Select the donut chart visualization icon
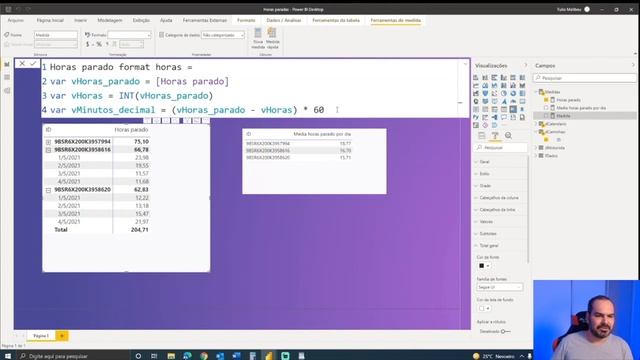The height and width of the screenshot is (360, 640). 513,93
